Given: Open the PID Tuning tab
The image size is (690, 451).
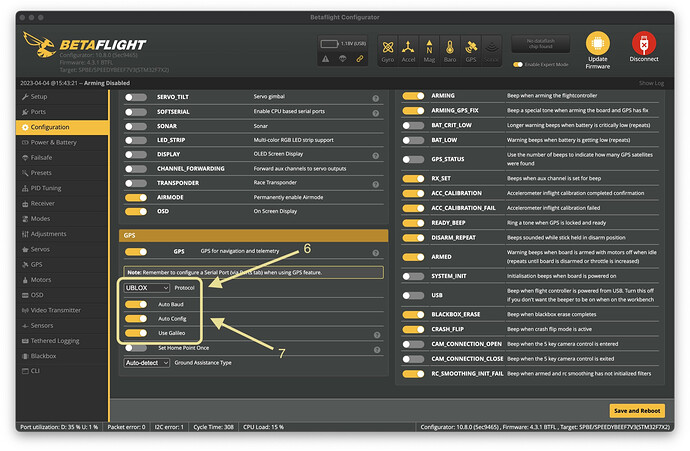Looking at the screenshot, I should pos(62,188).
